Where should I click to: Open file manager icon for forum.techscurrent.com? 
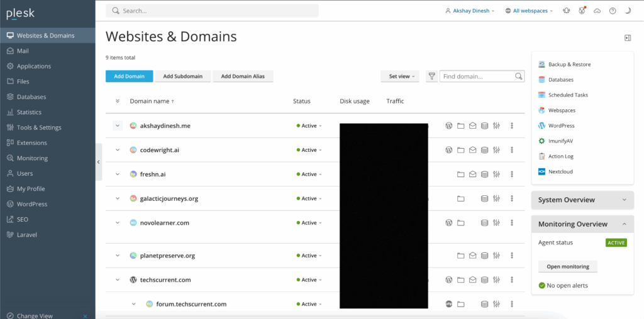point(461,304)
